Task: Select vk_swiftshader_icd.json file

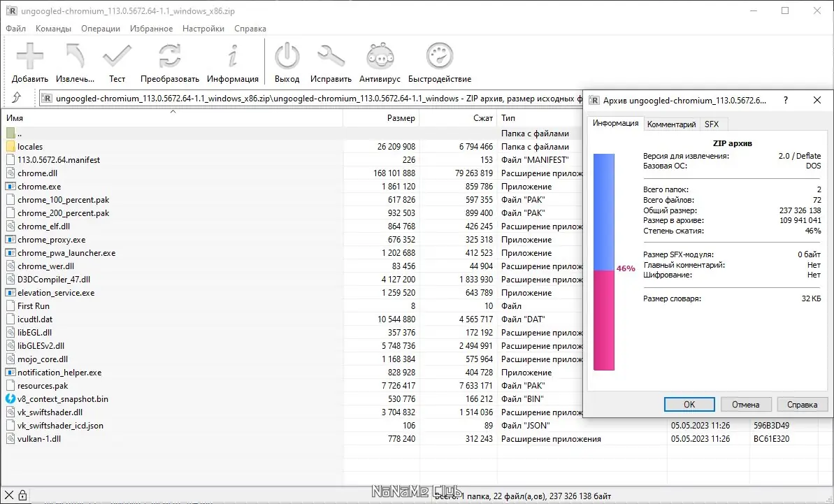Action: [x=61, y=426]
